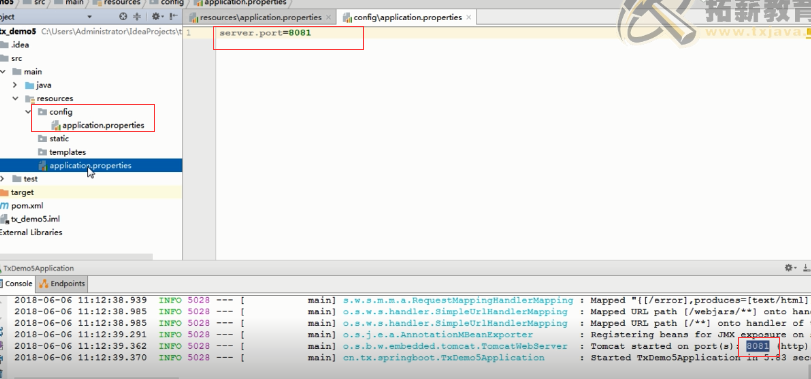Expand the test folder arrow
The image size is (811, 379).
click(3, 178)
